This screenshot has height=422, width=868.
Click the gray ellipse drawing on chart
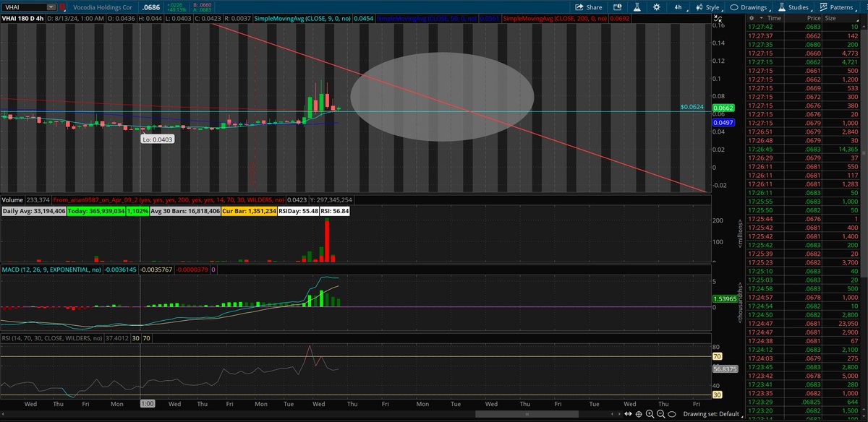[x=442, y=96]
